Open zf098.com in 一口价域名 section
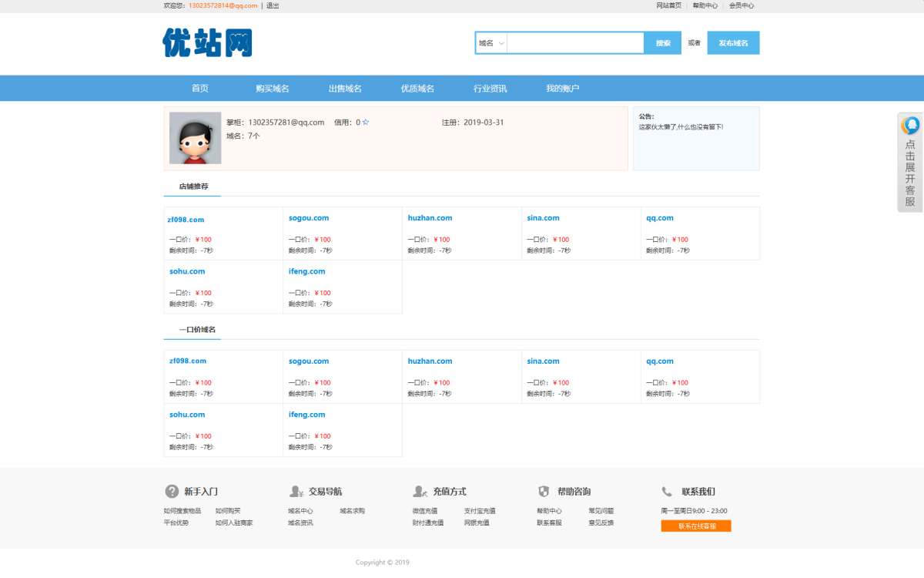924x578 pixels. coord(188,361)
